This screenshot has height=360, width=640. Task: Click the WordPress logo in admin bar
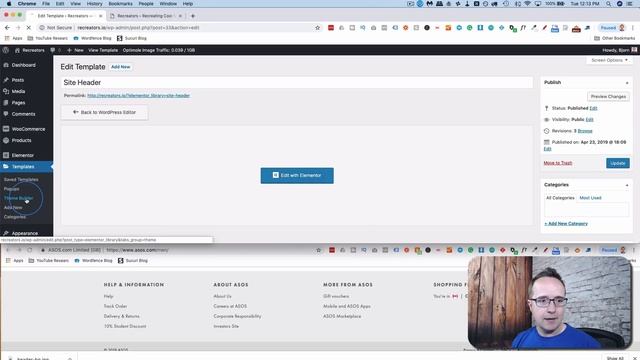pos(6,50)
